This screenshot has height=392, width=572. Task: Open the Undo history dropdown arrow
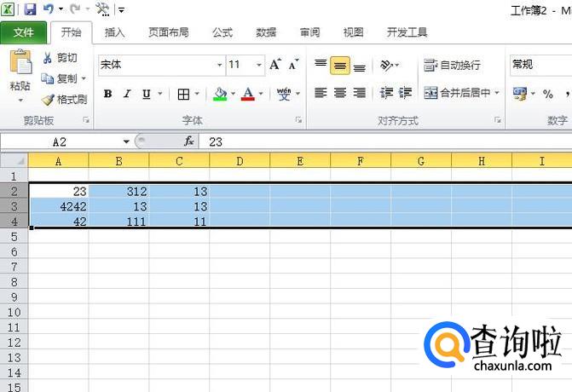tap(61, 9)
